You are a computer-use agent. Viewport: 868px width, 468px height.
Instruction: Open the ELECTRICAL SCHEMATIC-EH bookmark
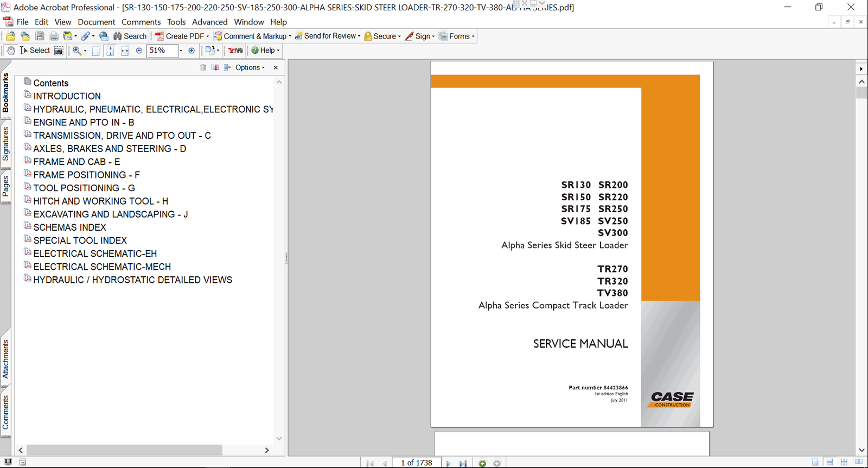tap(95, 254)
